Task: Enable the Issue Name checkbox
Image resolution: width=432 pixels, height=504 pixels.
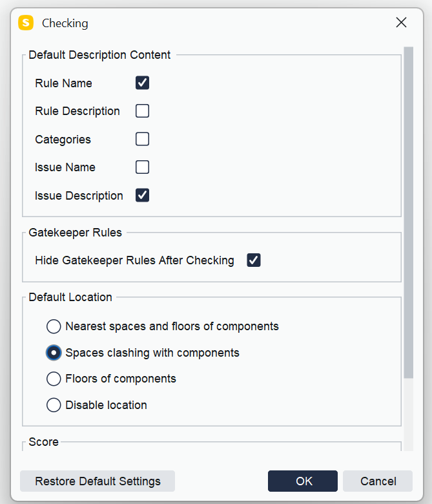Action: [x=142, y=167]
